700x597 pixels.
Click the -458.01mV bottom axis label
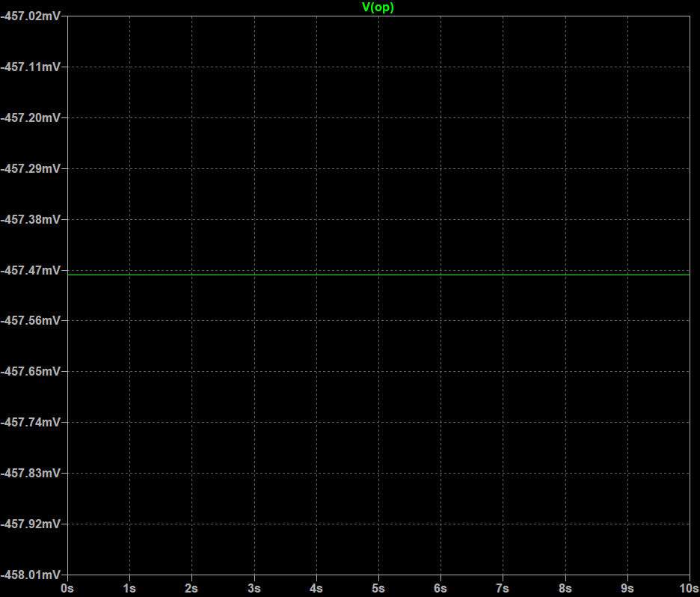[31, 575]
